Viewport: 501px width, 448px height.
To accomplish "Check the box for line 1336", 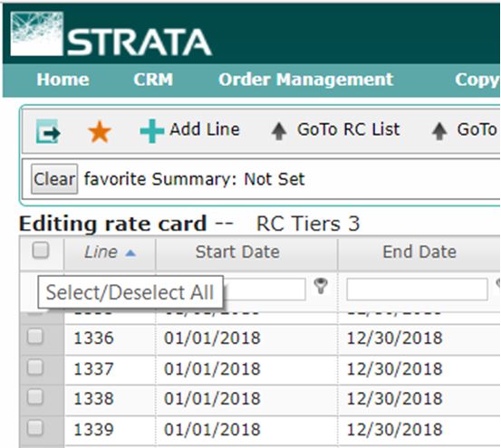I will click(35, 337).
